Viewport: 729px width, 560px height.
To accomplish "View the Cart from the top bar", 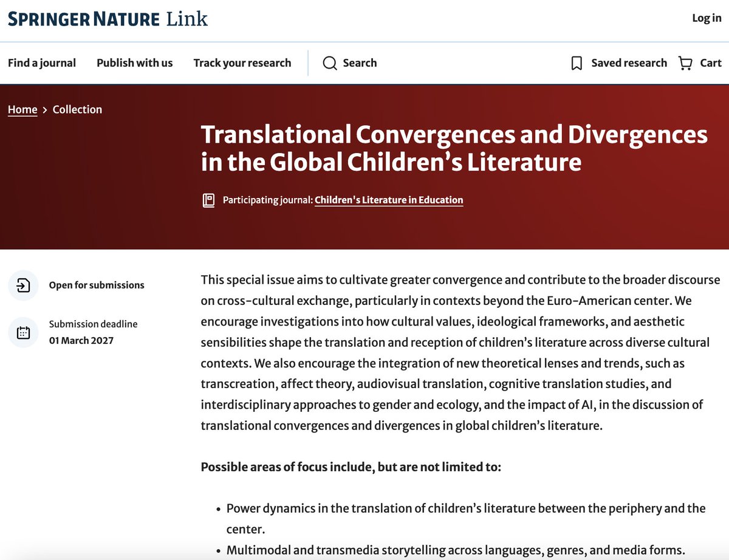I will click(x=710, y=63).
